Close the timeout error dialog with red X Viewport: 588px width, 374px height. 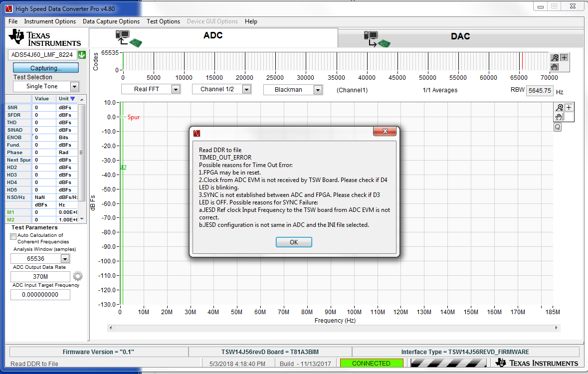pyautogui.click(x=385, y=131)
